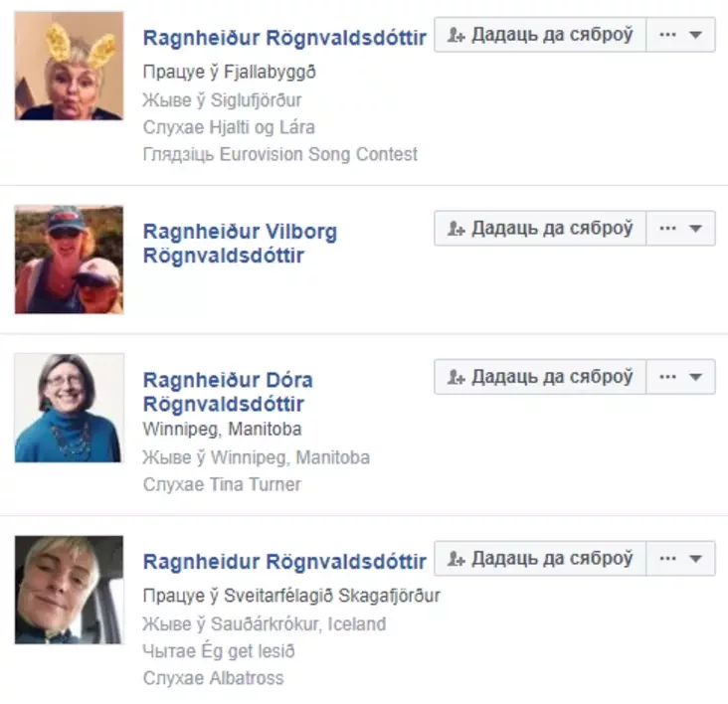728x704 pixels.
Task: Click 'Дадаць да сяброў' for Ragnheiður Vilborg
Action: (540, 229)
